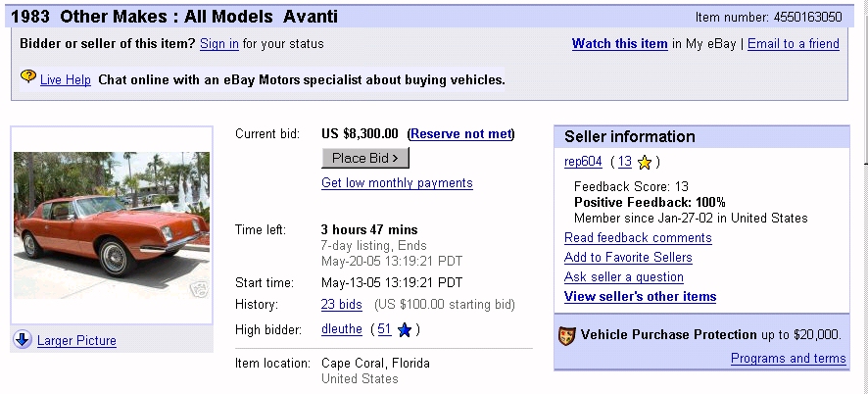Open the Sign in link
This screenshot has height=394, width=868.
218,44
